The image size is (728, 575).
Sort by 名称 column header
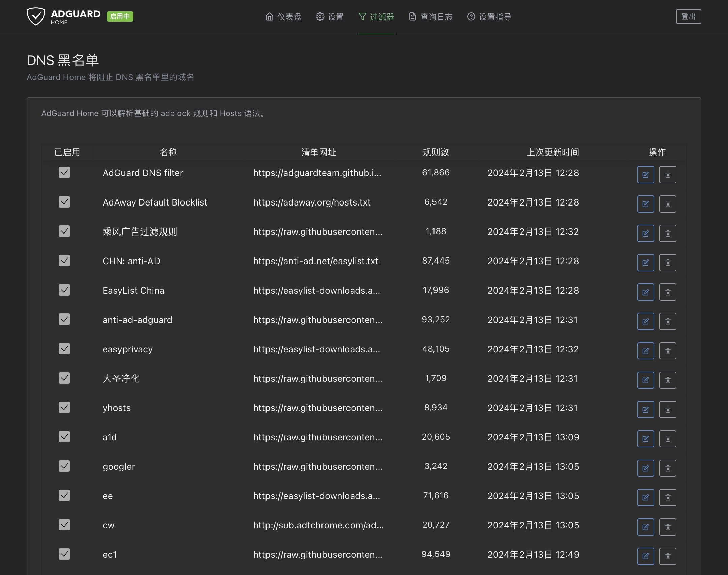[x=168, y=152]
